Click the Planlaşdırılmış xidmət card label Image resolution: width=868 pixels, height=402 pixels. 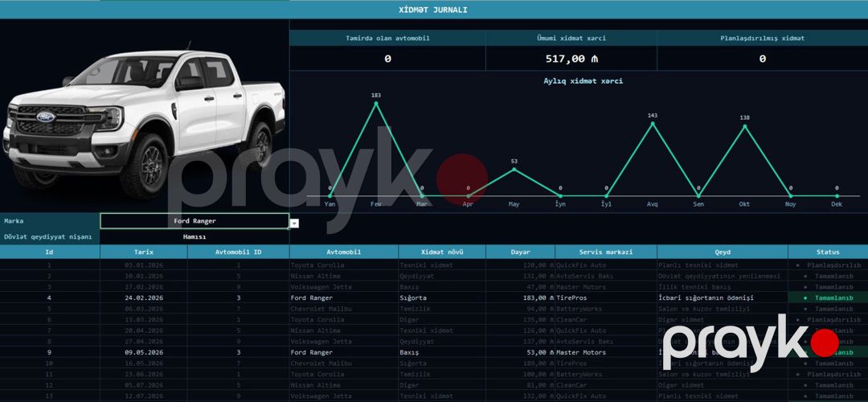point(762,39)
